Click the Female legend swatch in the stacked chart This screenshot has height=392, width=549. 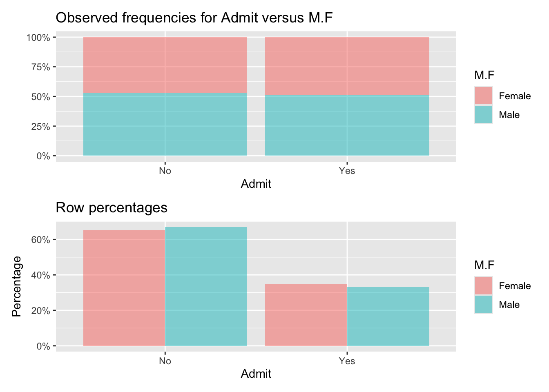[x=483, y=96]
